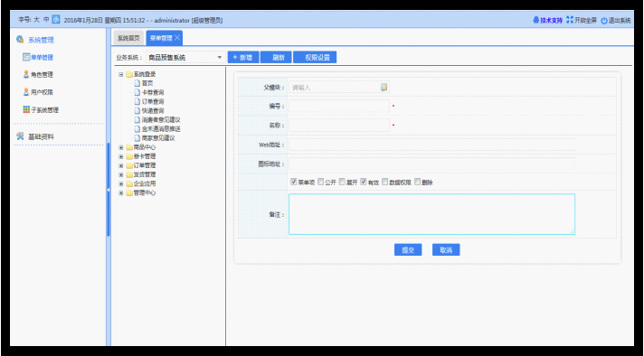The height and width of the screenshot is (356, 644).
Task: Expand the 发货管理 tree node
Action: (x=121, y=174)
